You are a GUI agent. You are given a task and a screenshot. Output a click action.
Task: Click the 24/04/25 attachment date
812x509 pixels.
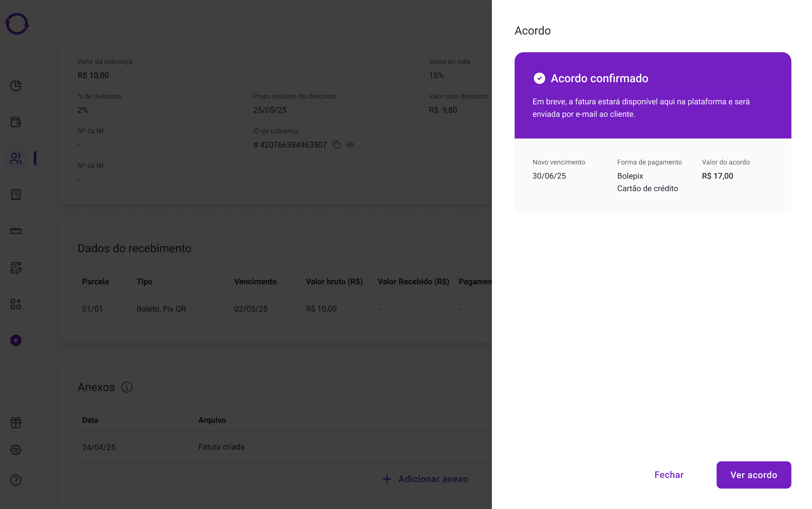[98, 447]
